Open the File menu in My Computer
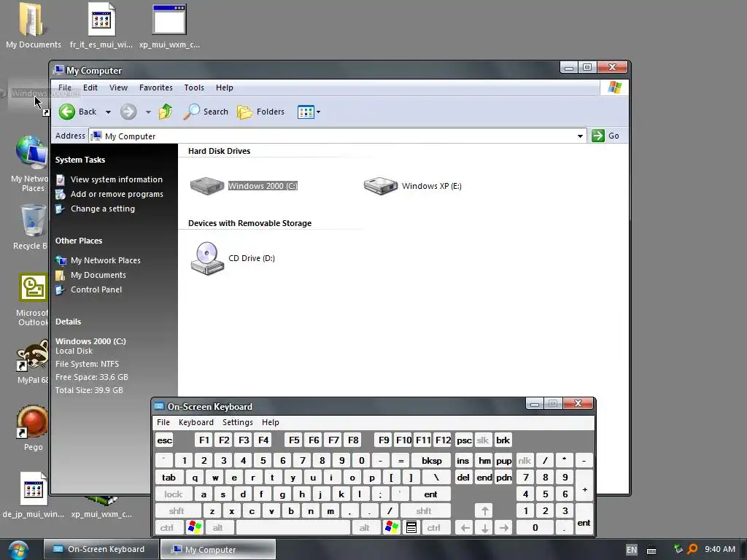The height and width of the screenshot is (560, 747). (x=65, y=87)
